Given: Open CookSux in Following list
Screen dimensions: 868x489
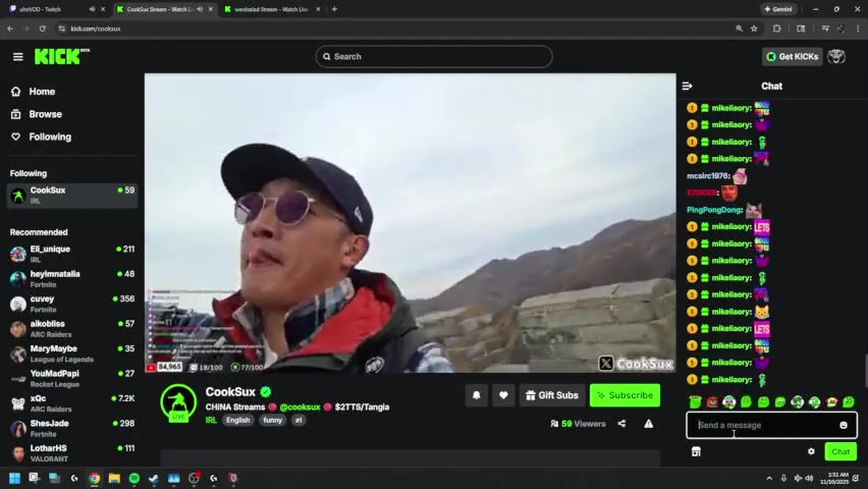Looking at the screenshot, I should (72, 195).
